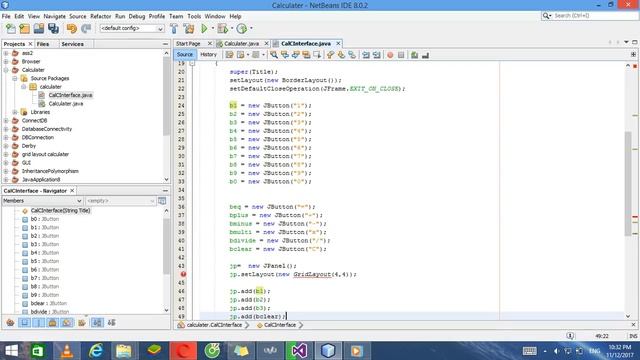Toggle Show Inner Classes in Navigator
Screen dimensions: 640x360
(x=67, y=323)
